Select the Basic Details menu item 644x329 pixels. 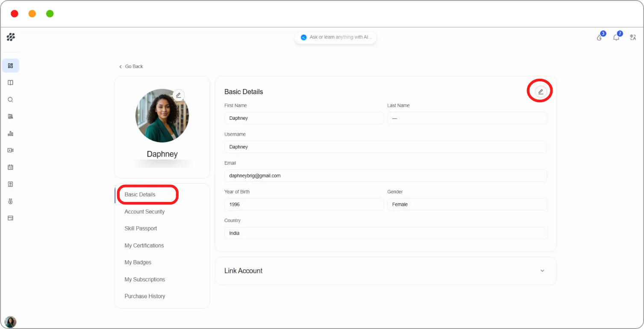click(140, 195)
